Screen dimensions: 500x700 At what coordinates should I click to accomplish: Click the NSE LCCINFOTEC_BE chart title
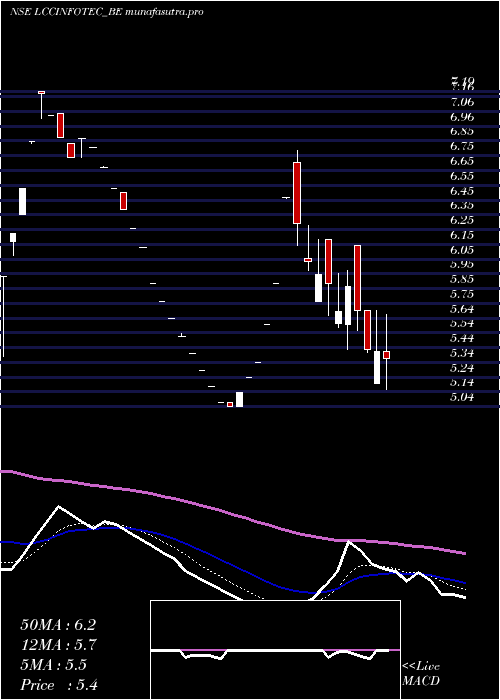[x=107, y=12]
